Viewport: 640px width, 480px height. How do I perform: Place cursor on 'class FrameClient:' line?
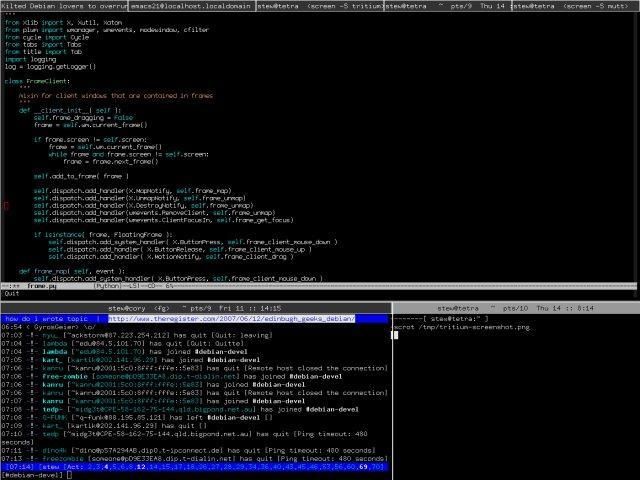pyautogui.click(x=37, y=81)
